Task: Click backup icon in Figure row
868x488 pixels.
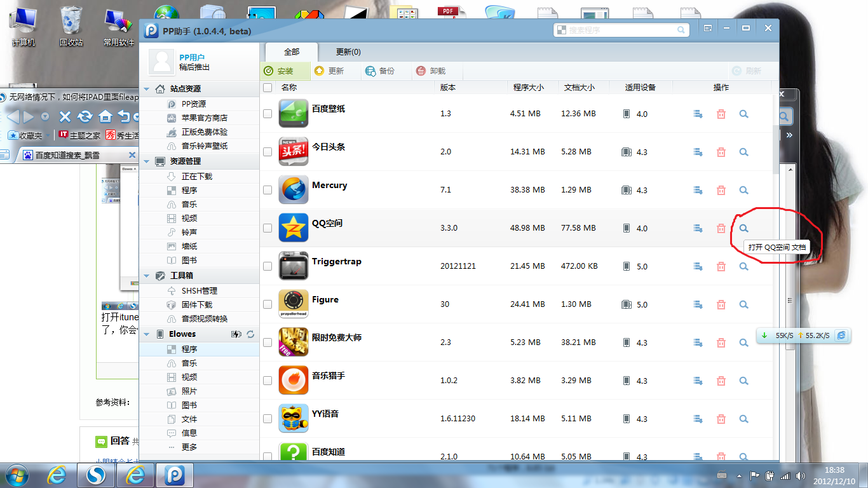Action: (698, 304)
